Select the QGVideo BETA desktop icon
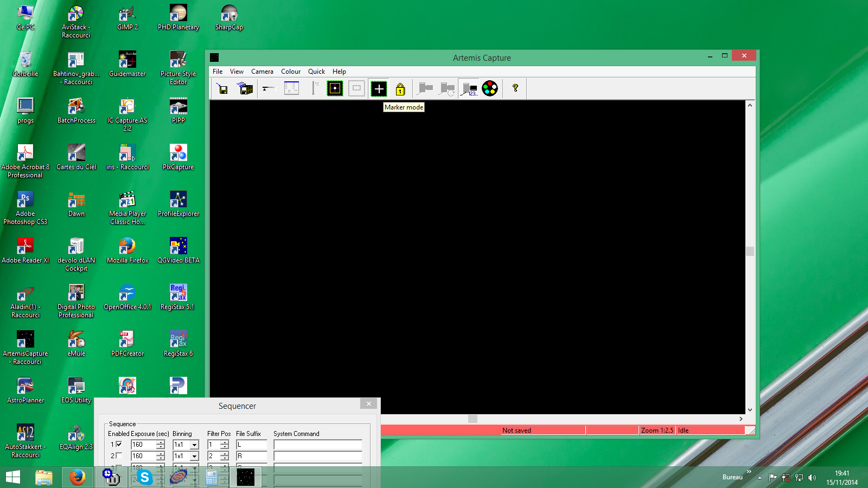Viewport: 868px width, 488px height. point(178,251)
